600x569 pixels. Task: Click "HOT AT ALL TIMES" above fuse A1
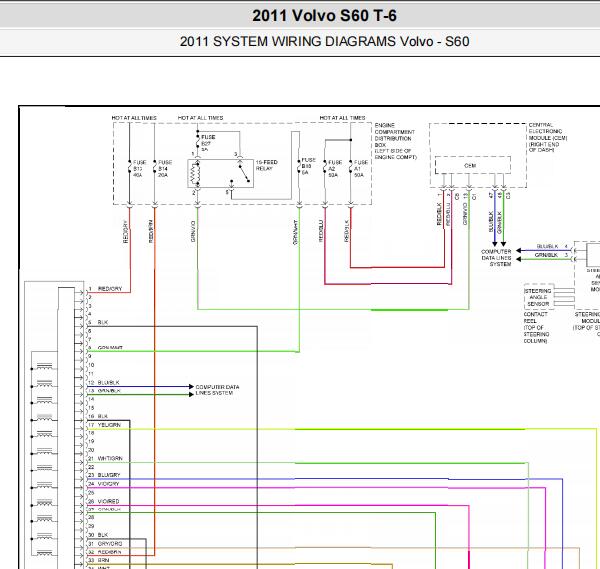342,118
